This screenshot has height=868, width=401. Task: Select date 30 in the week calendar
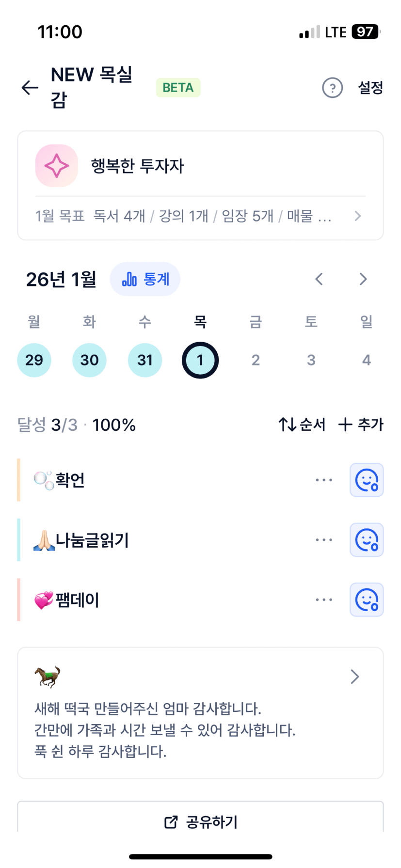[x=89, y=360]
